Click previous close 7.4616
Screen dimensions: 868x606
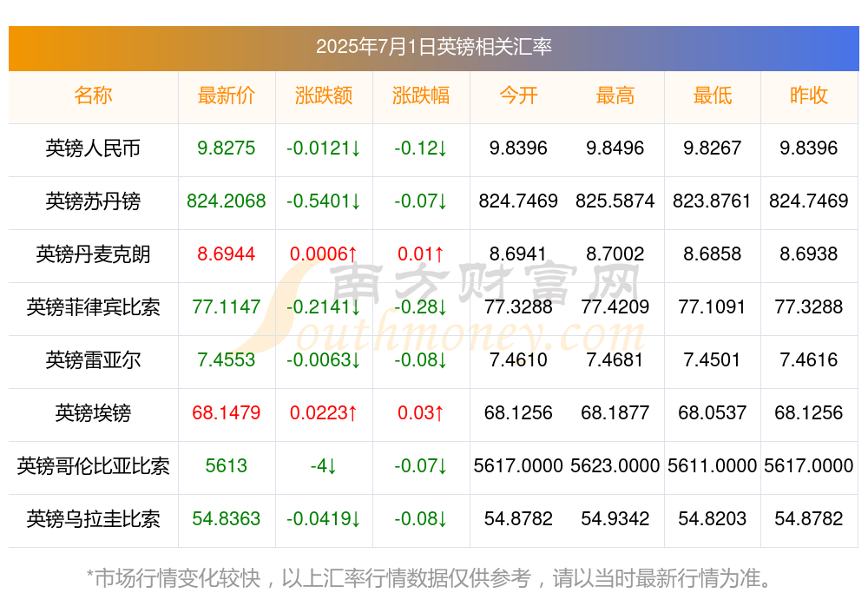point(809,360)
